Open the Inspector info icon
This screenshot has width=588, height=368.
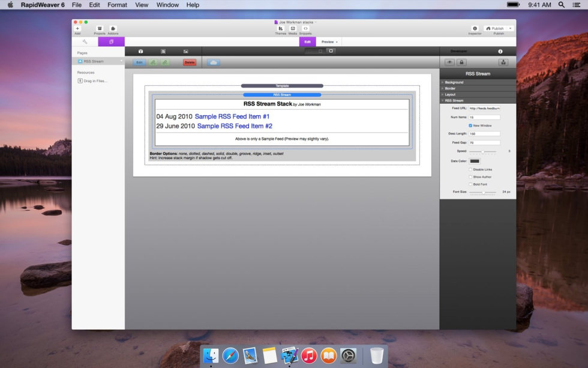point(475,28)
